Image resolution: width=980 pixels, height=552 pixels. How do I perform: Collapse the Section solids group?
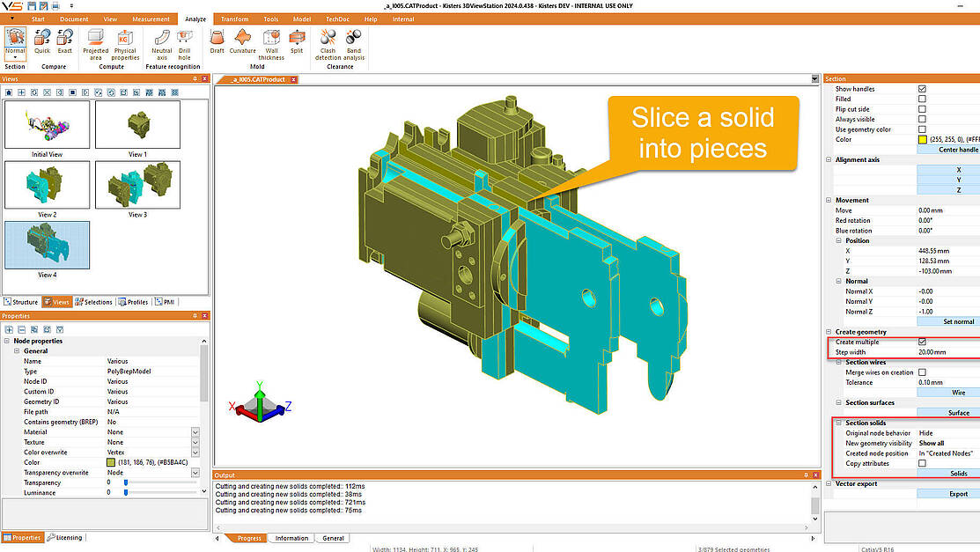839,423
